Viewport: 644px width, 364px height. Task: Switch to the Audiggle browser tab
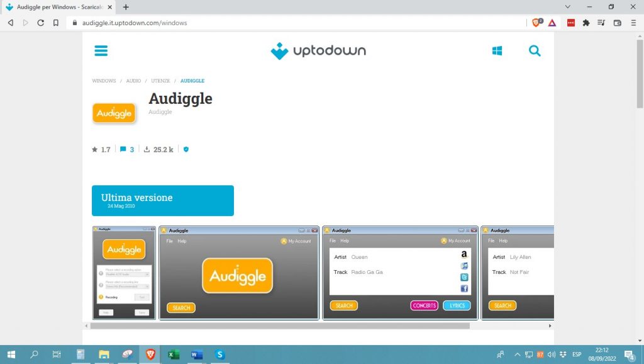53,7
